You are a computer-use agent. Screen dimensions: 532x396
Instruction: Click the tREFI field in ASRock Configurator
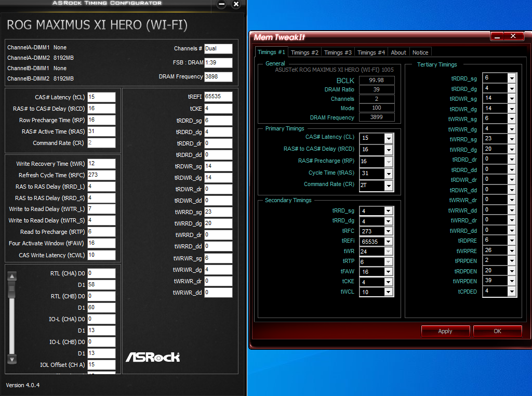pos(218,97)
